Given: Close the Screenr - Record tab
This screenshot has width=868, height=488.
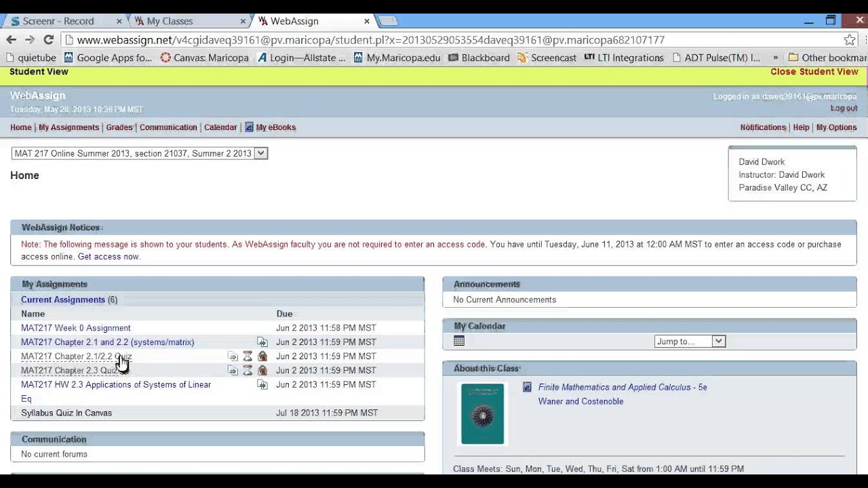Looking at the screenshot, I should (119, 21).
